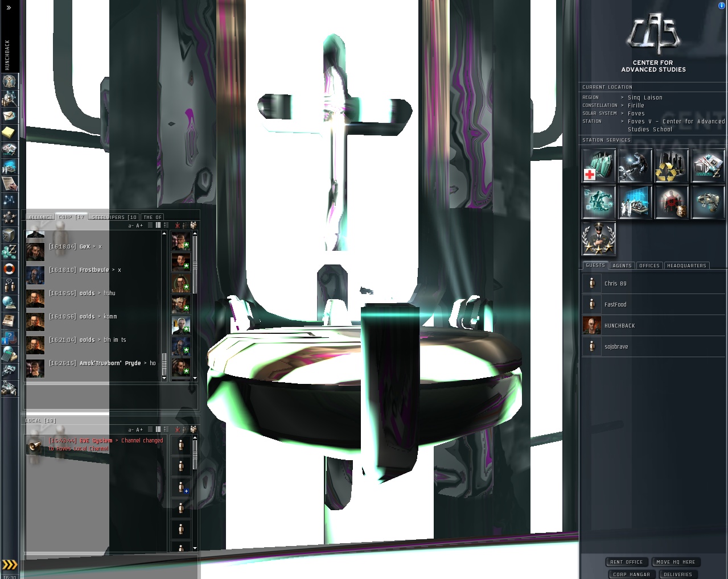Select large-portrait message view in Corp chat

tap(166, 225)
